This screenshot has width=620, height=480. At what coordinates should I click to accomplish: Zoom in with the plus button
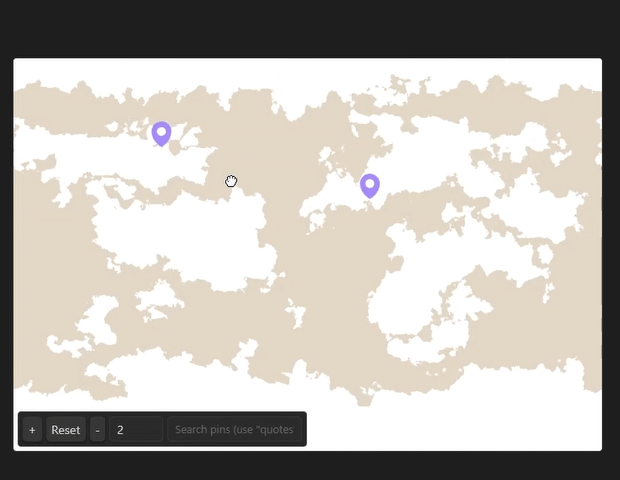coord(32,429)
